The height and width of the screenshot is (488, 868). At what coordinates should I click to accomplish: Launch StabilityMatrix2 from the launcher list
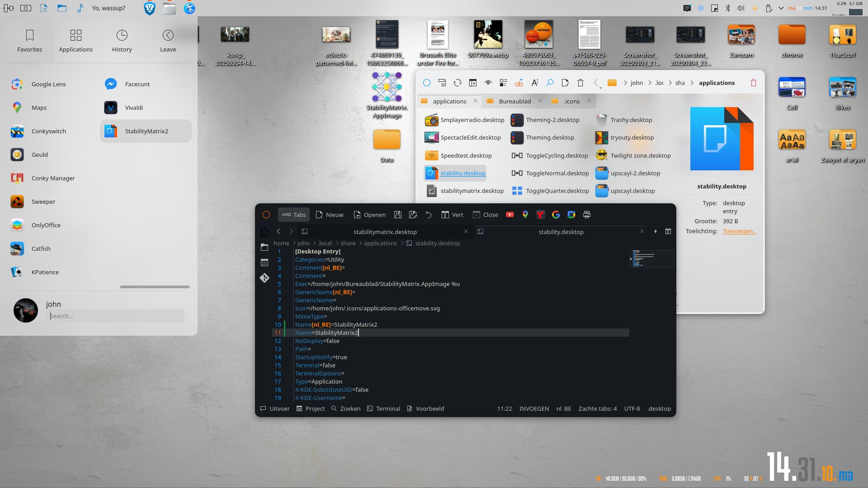click(x=146, y=131)
